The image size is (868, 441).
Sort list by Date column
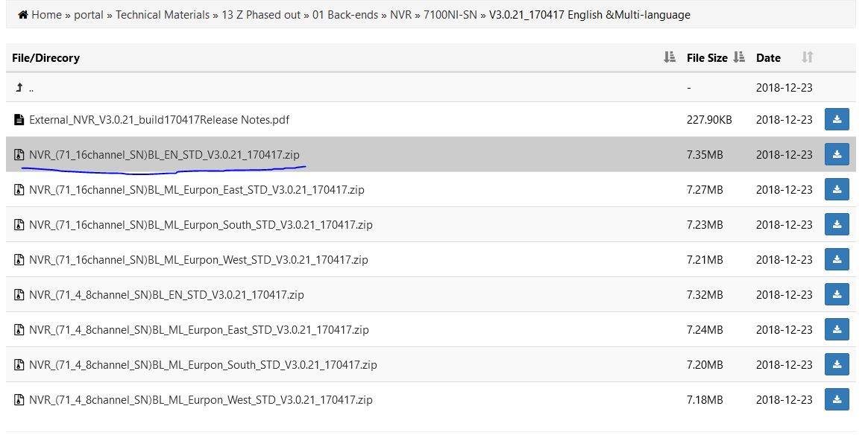[807, 57]
